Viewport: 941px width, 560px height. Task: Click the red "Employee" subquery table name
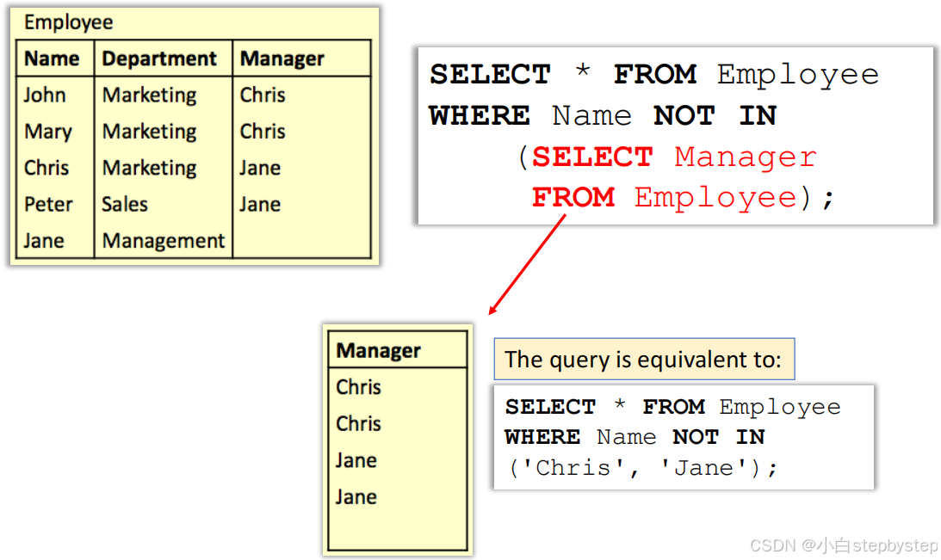coord(715,199)
